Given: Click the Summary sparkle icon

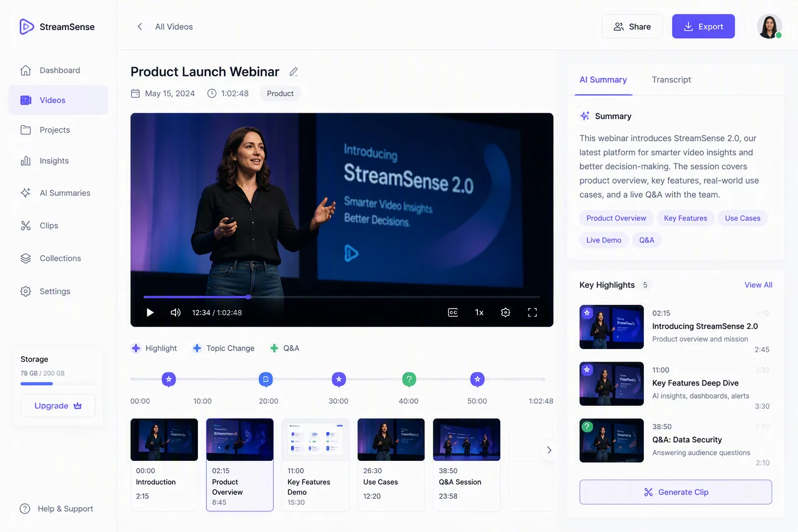Looking at the screenshot, I should [585, 116].
